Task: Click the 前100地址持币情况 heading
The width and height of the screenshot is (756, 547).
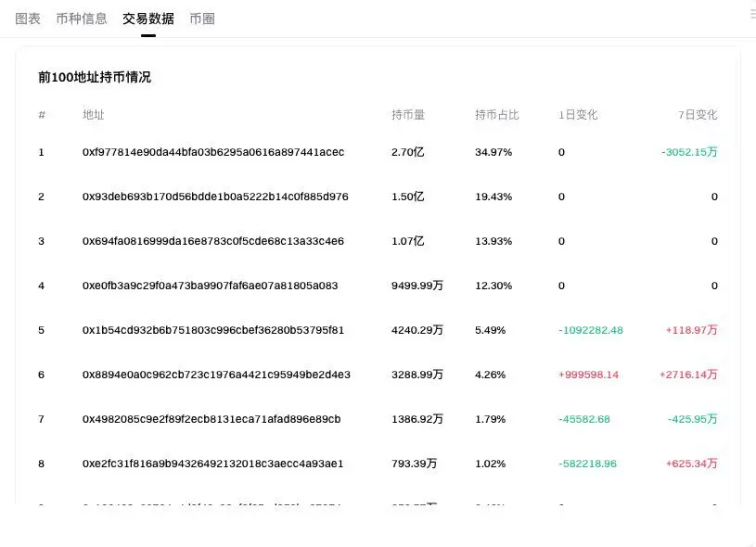Action: 95,77
